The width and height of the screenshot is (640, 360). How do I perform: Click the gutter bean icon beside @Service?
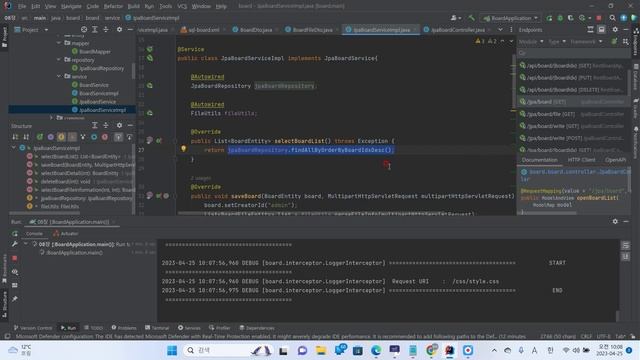click(x=150, y=49)
